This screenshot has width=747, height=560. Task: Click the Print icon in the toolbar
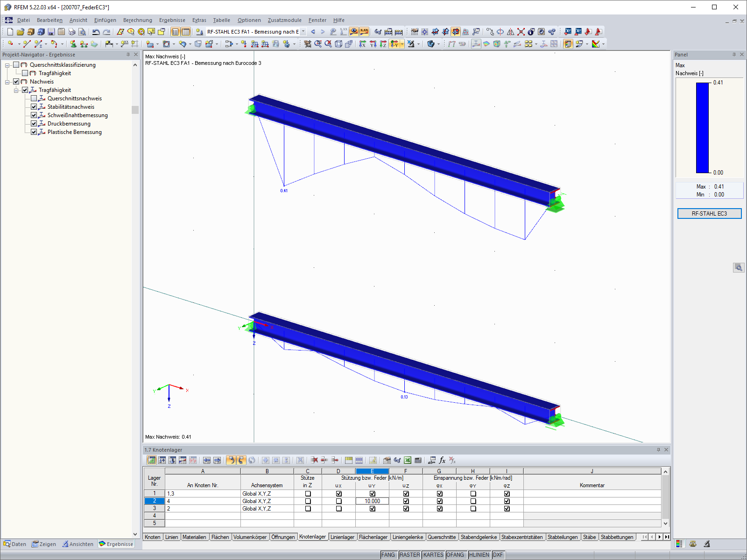(x=72, y=32)
